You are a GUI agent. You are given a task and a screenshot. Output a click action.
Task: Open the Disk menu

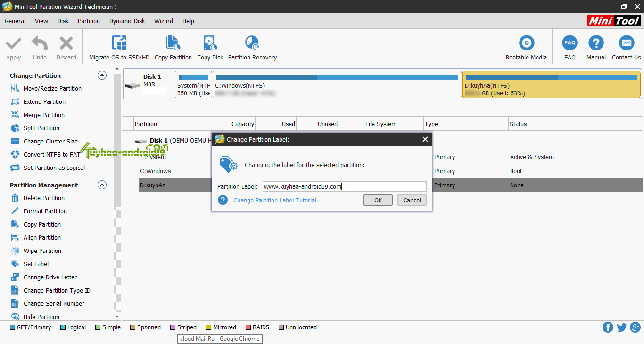click(x=63, y=21)
